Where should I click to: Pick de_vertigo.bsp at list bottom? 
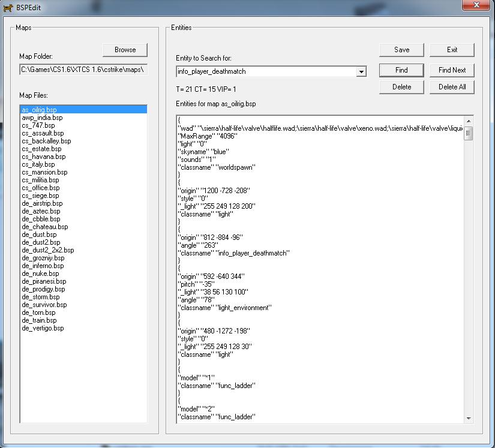[x=43, y=328]
